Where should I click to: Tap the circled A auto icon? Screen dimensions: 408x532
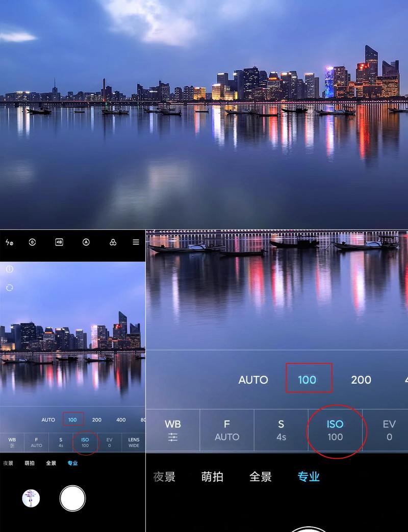tap(86, 242)
